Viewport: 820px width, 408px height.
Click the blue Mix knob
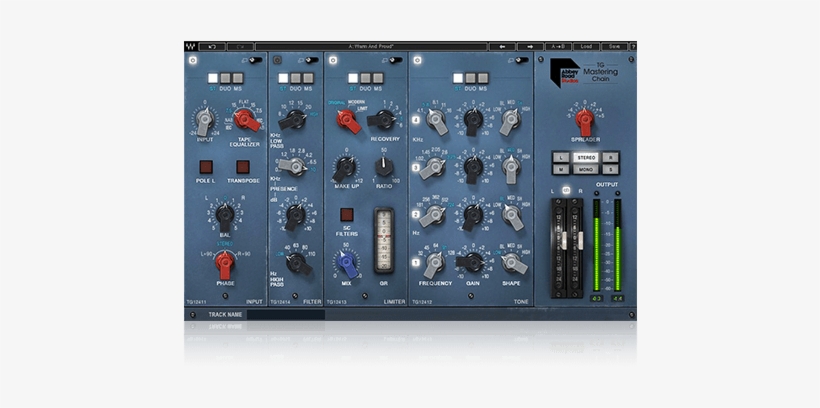pyautogui.click(x=347, y=262)
